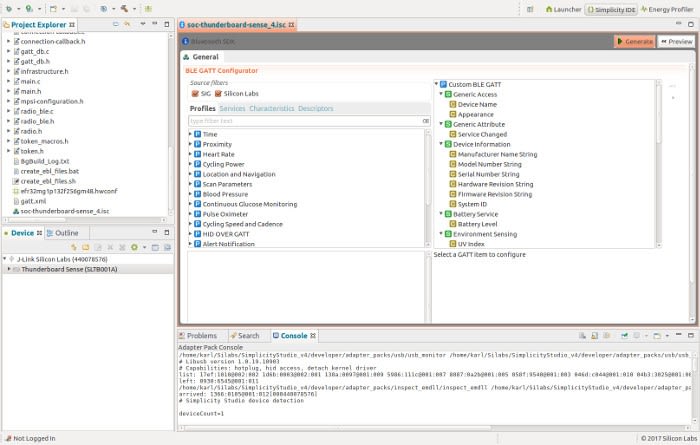
Task: Click the first yellow icon in Device toolbar
Action: 74,247
